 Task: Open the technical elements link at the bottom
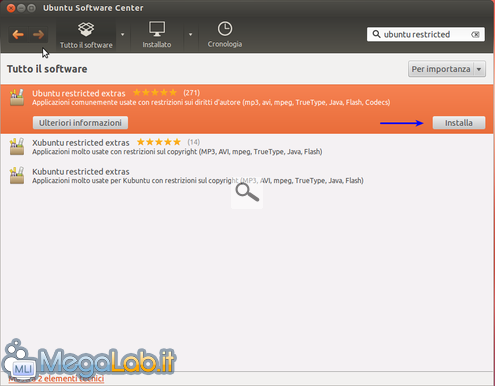pos(56,379)
